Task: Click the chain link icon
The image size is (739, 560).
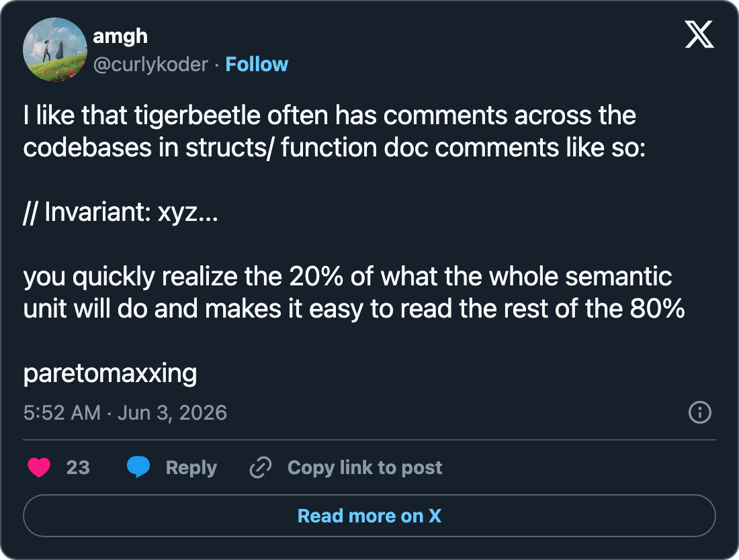Action: tap(261, 467)
